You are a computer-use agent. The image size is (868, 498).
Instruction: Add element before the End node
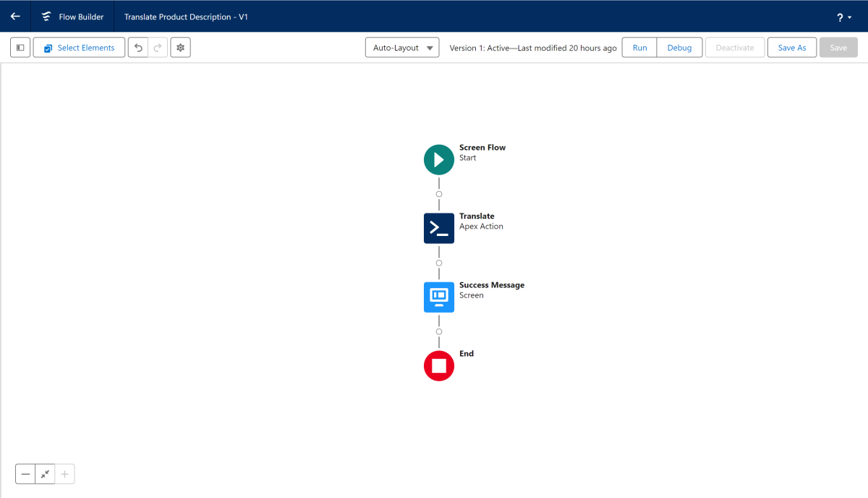439,332
